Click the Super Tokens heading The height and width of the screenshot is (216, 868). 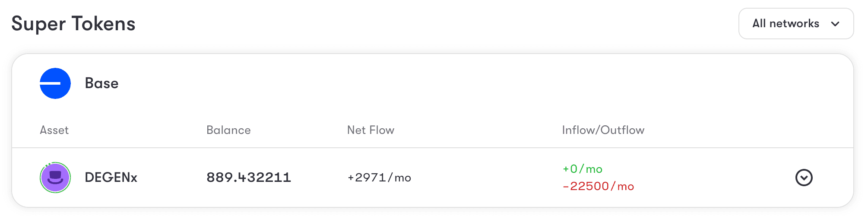pyautogui.click(x=73, y=24)
